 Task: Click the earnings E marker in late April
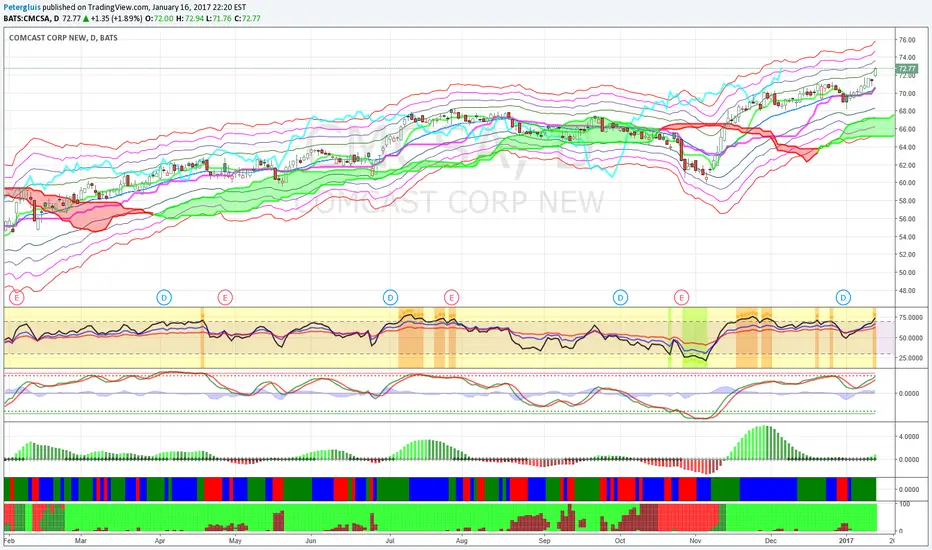coord(225,297)
